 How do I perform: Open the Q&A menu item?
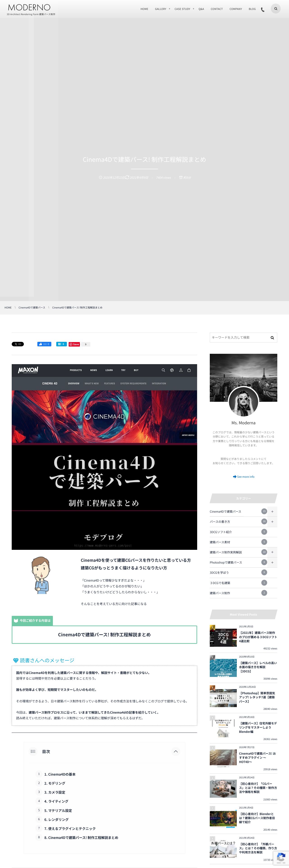pos(201,9)
